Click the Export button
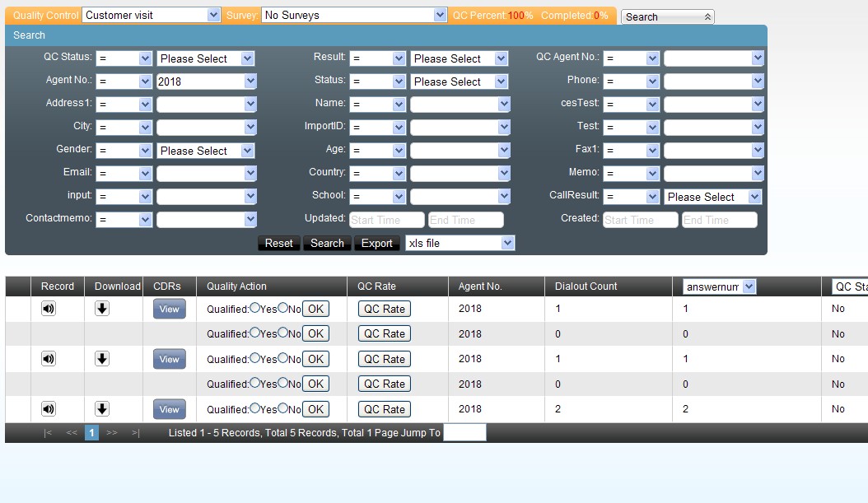 [376, 243]
